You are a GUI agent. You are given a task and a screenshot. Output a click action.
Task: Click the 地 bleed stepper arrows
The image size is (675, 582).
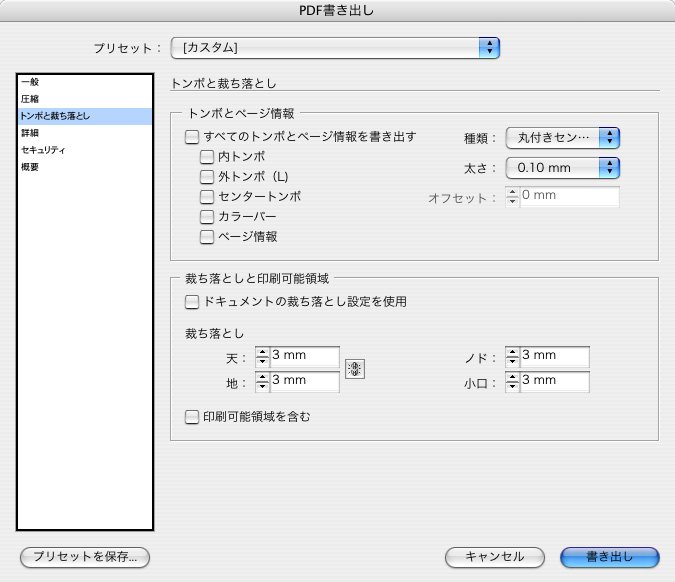pos(262,381)
